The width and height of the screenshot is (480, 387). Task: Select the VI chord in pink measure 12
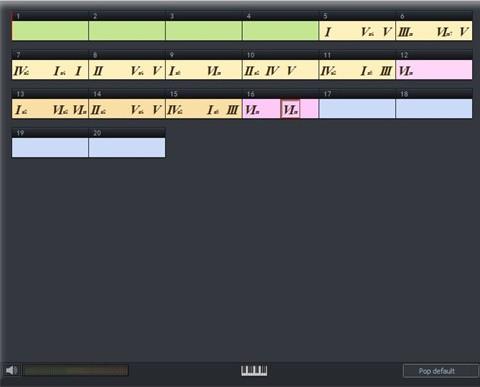(406, 71)
